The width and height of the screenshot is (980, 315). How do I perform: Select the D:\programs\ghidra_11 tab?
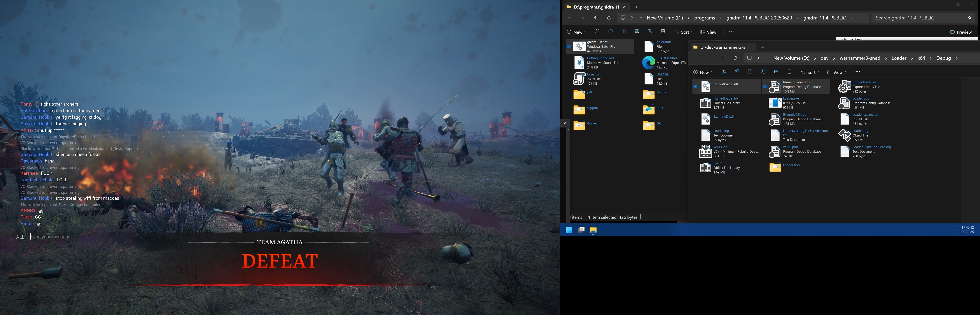coord(596,7)
